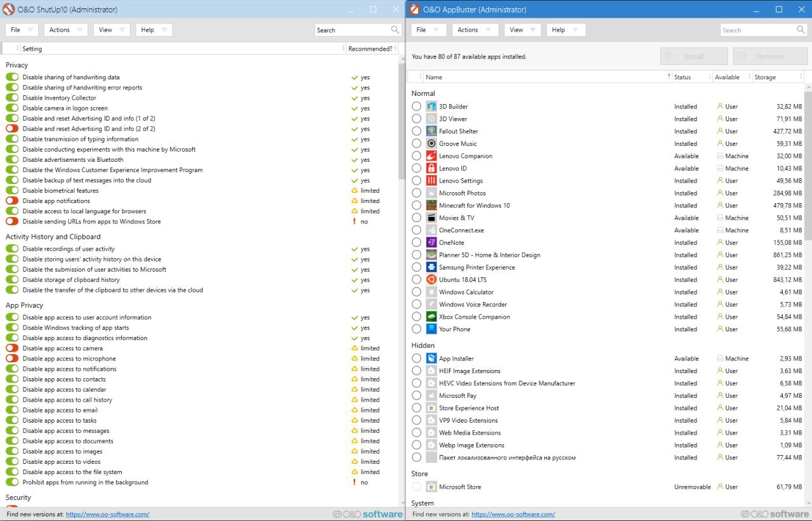Screen dimensions: 812x521
Task: Sort by the Name column in AppBuster
Action: click(547, 77)
